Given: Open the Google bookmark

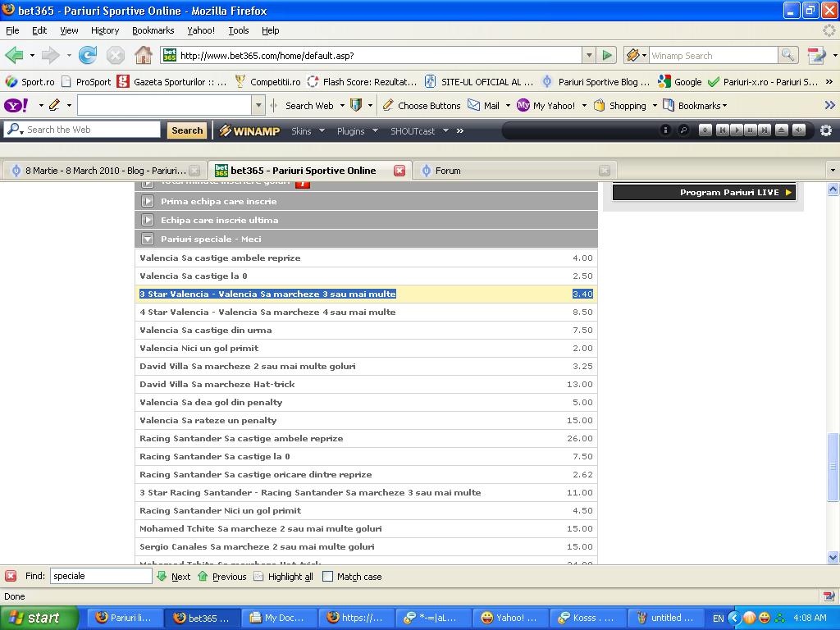Looking at the screenshot, I should (x=680, y=81).
